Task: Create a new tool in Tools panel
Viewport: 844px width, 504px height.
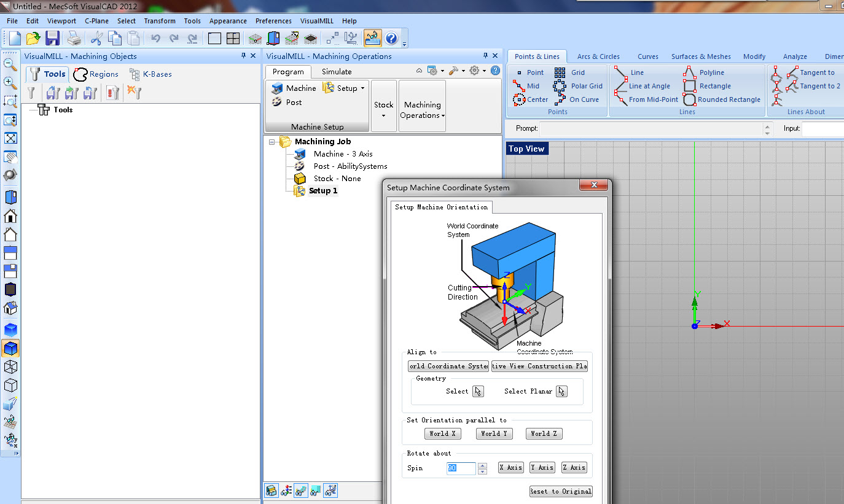Action: point(31,93)
